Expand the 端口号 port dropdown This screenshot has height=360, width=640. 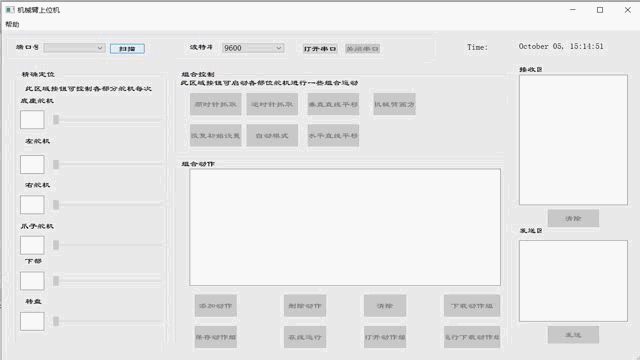pyautogui.click(x=74, y=48)
